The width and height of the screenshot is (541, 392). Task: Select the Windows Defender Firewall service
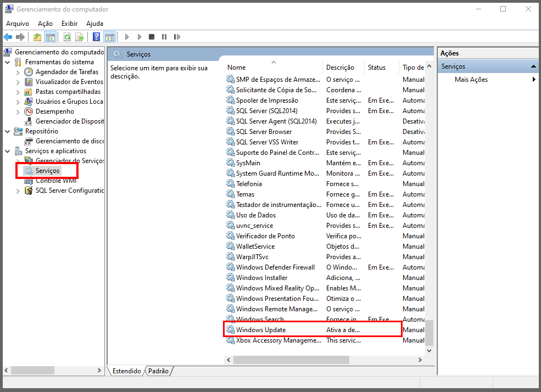click(325, 267)
